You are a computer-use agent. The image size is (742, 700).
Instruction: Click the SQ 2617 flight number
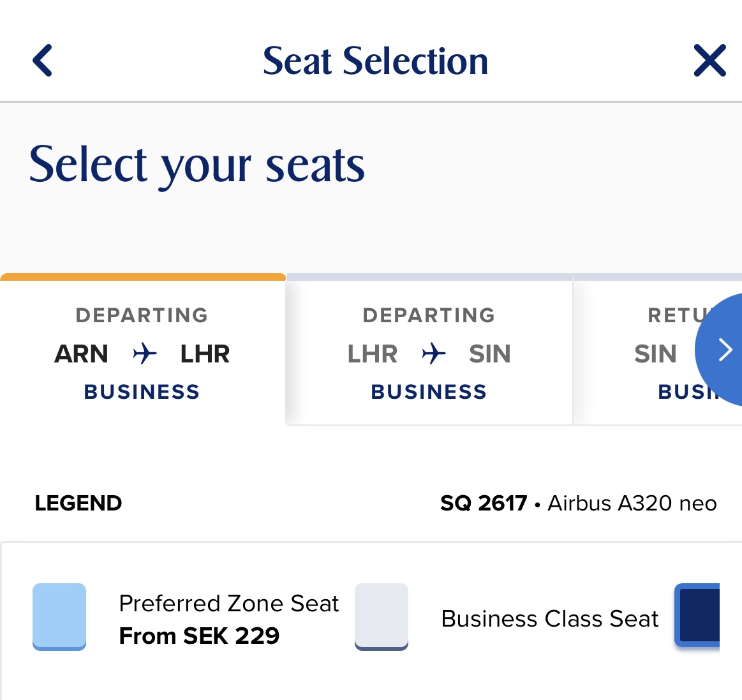coord(484,503)
